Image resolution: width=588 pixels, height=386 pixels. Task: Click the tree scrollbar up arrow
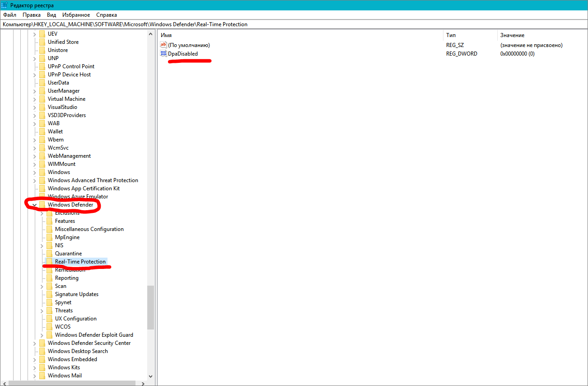150,33
